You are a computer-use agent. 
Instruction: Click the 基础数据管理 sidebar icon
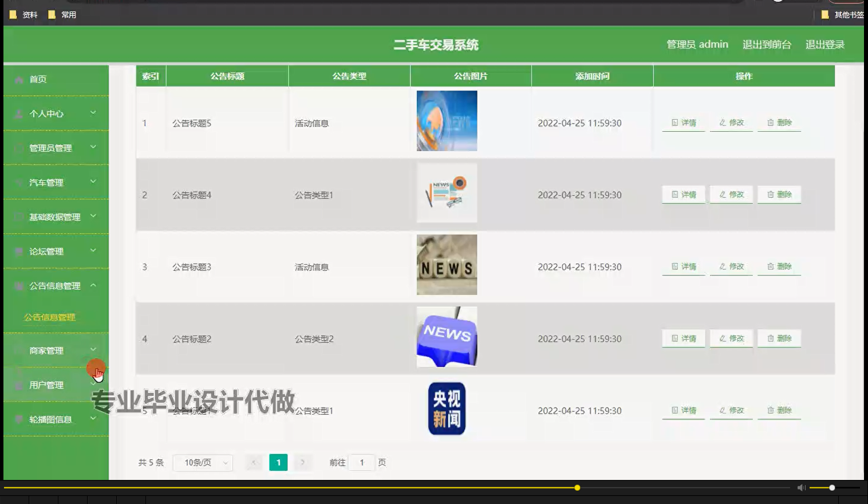click(x=18, y=216)
